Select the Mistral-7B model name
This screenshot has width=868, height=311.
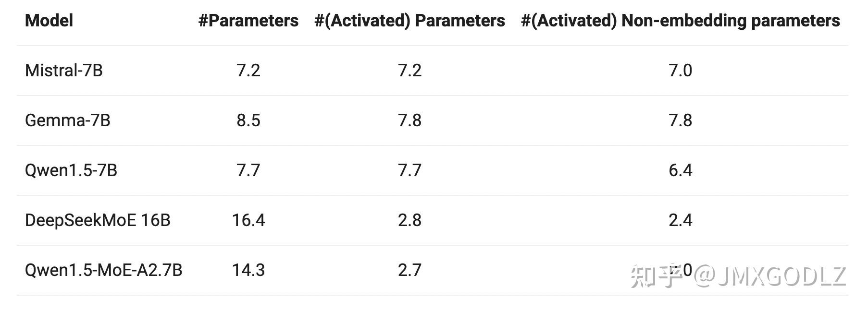click(63, 71)
